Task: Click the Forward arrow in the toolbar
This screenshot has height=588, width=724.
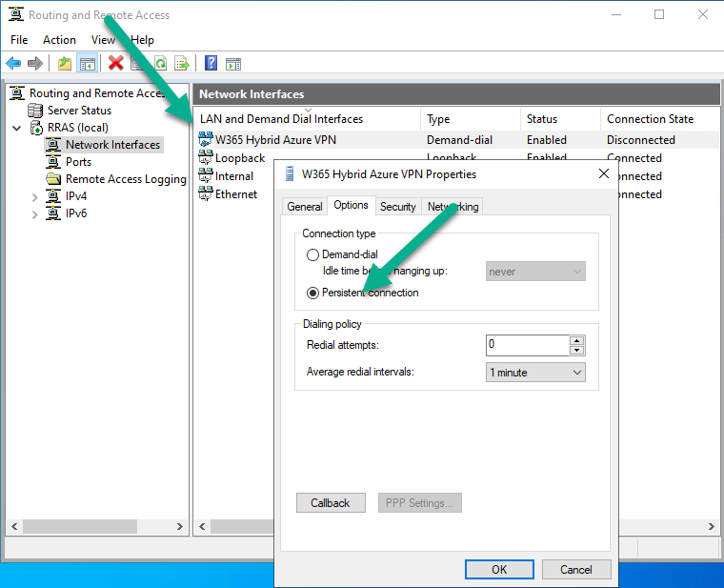Action: click(x=35, y=63)
